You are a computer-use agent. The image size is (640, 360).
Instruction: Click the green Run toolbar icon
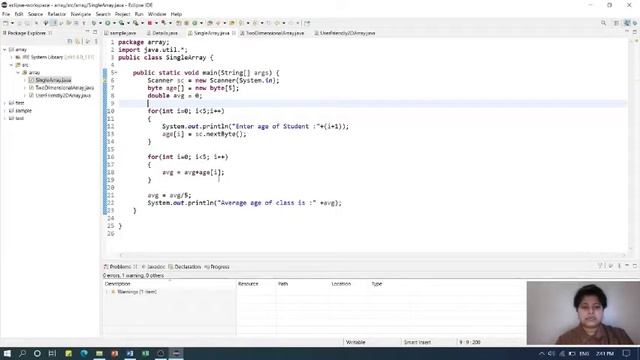(x=108, y=23)
